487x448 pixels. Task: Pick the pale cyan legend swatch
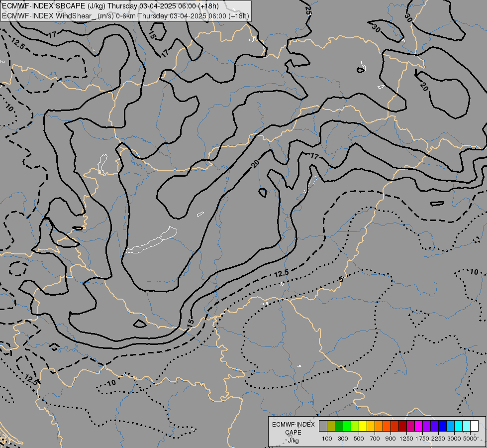click(x=467, y=426)
